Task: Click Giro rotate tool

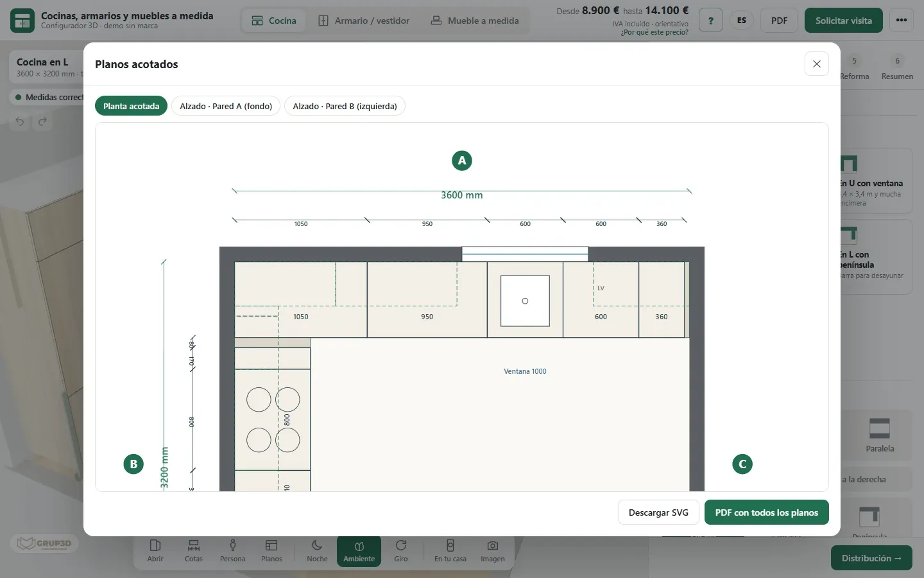Action: (x=401, y=550)
